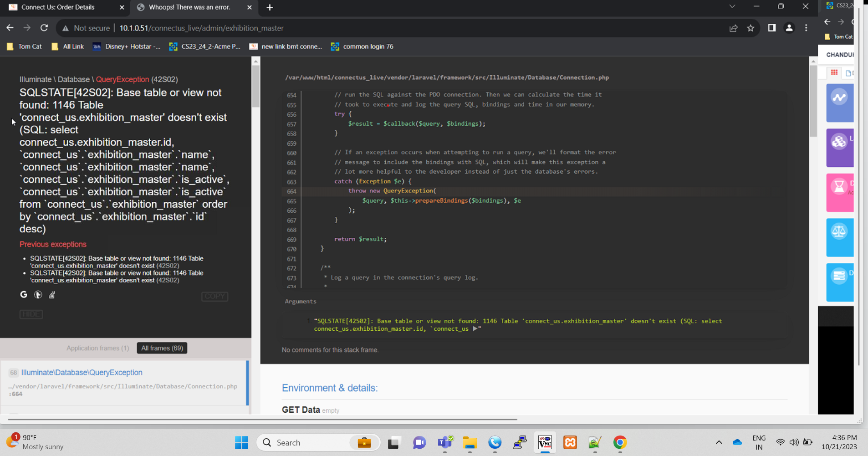Click the Previous exceptions heading
The width and height of the screenshot is (868, 456).
[x=53, y=244]
